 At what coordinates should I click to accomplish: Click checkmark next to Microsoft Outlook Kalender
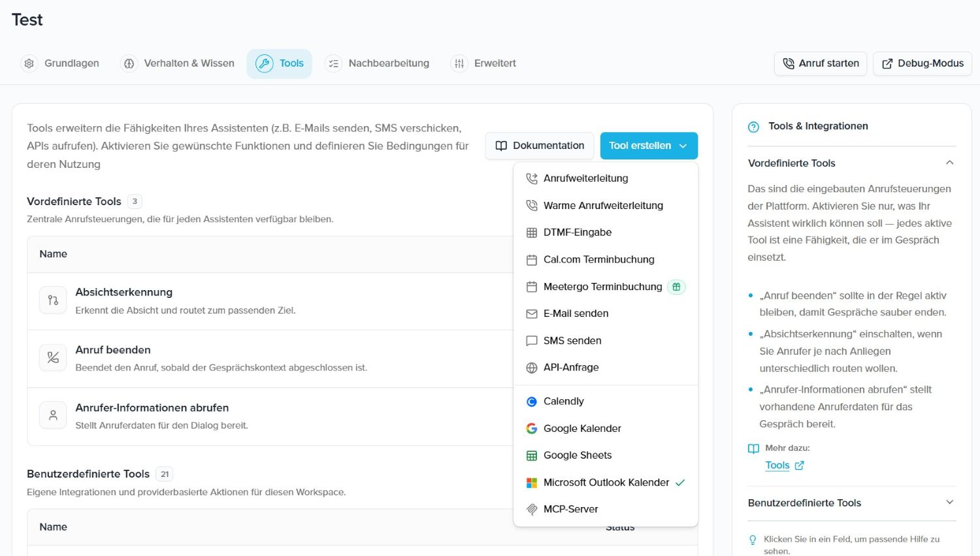tap(680, 483)
